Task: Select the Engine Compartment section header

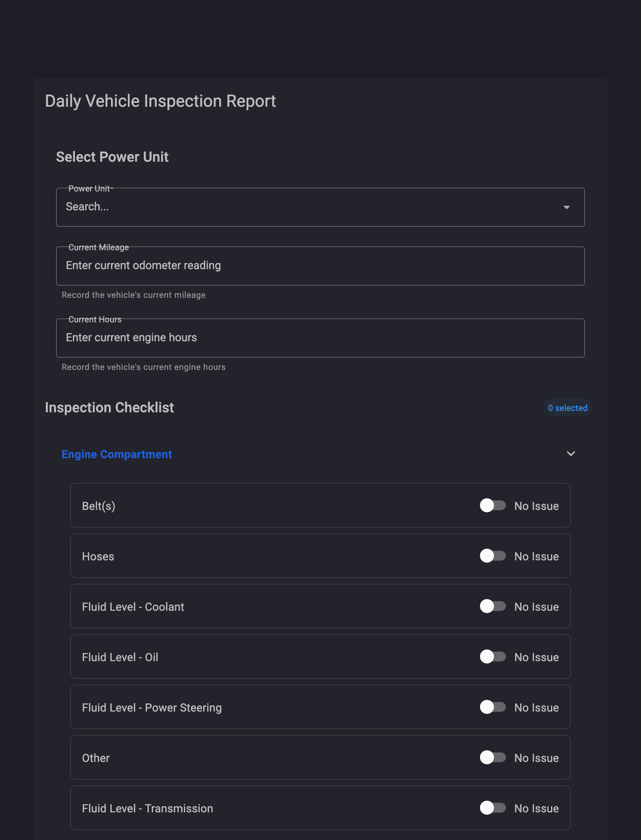Action: pyautogui.click(x=117, y=454)
